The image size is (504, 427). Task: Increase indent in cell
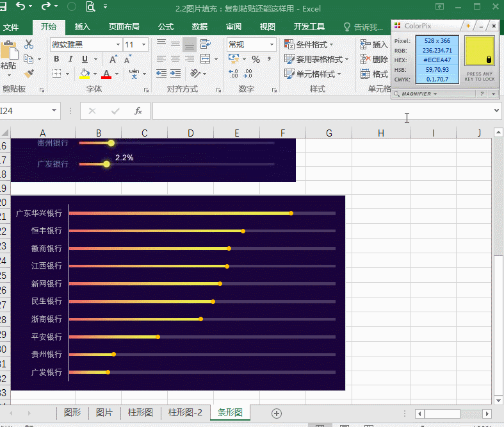[x=175, y=74]
